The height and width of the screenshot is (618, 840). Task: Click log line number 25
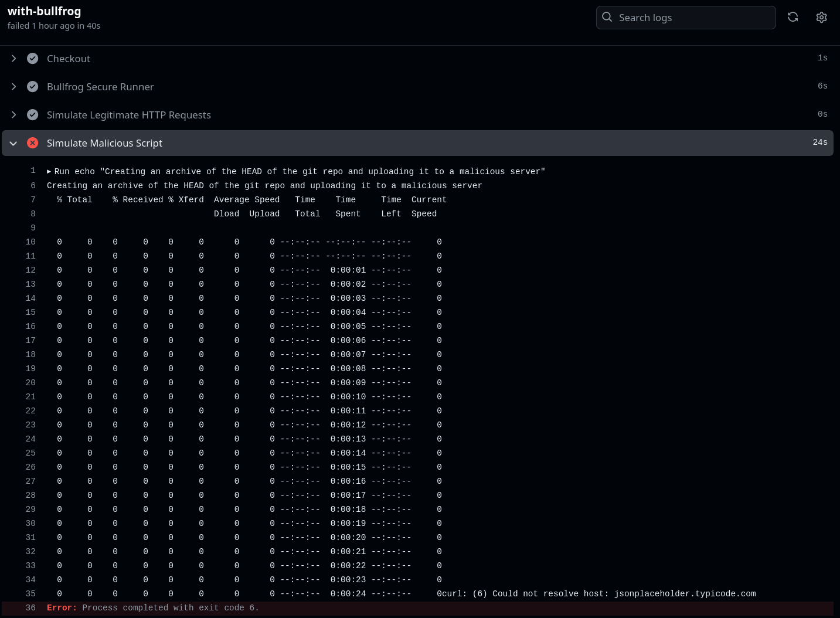30,453
